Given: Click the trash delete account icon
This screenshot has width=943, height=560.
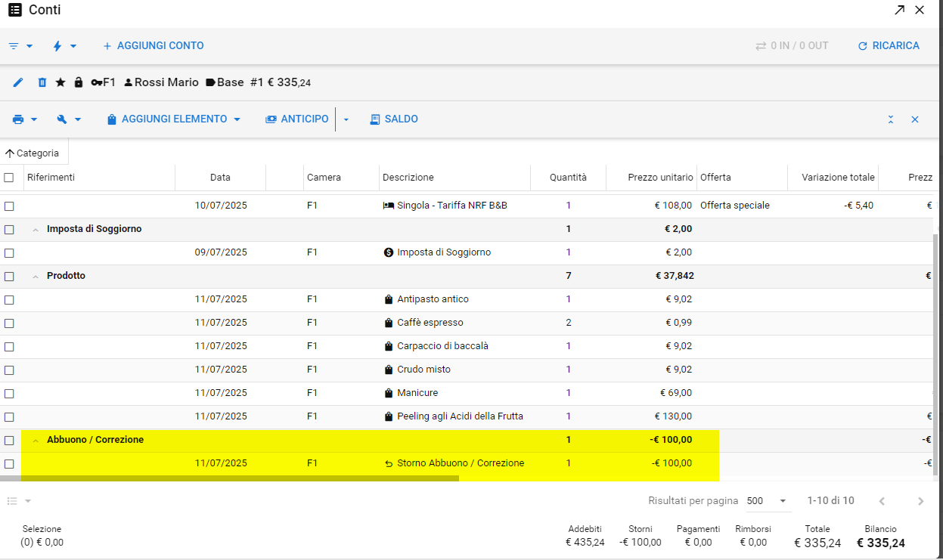Looking at the screenshot, I should click(42, 82).
